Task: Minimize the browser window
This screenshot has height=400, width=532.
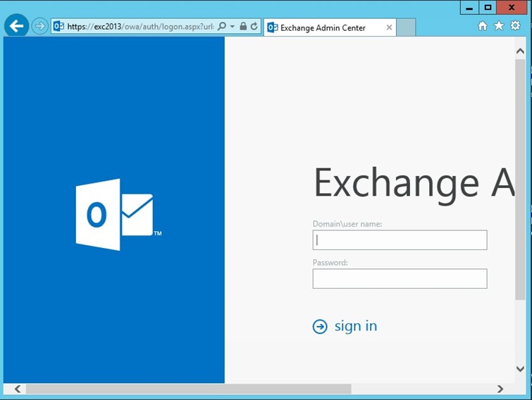Action: click(x=469, y=8)
